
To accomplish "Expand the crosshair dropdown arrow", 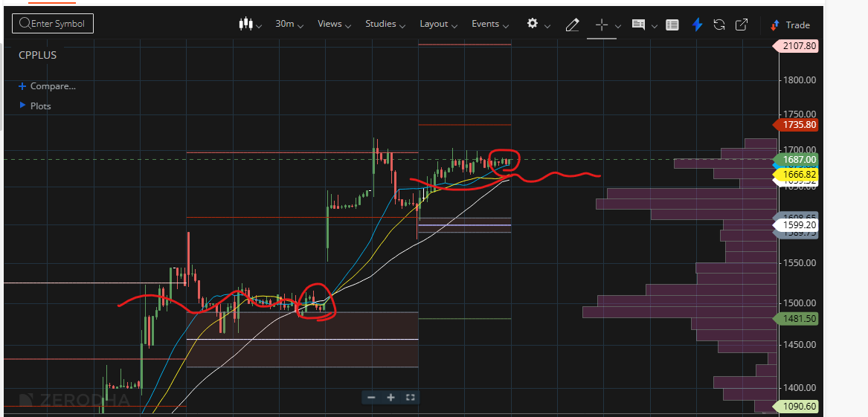I will pos(618,25).
